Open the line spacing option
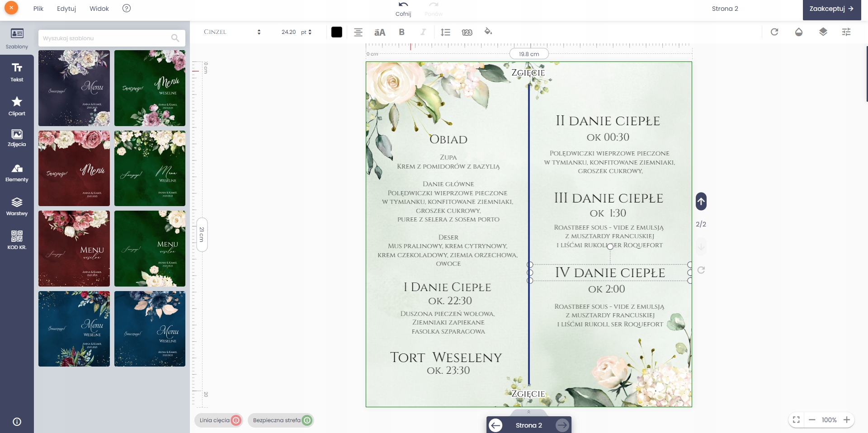The height and width of the screenshot is (433, 868). (445, 32)
